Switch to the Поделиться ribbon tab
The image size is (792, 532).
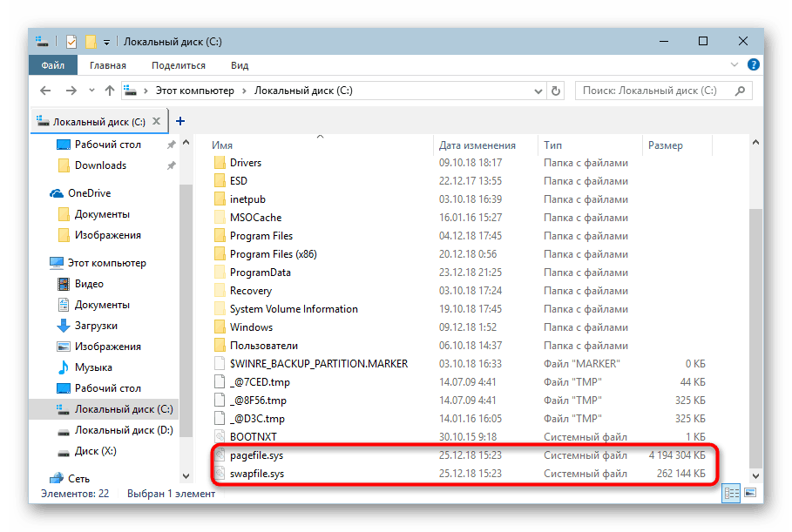(x=179, y=65)
